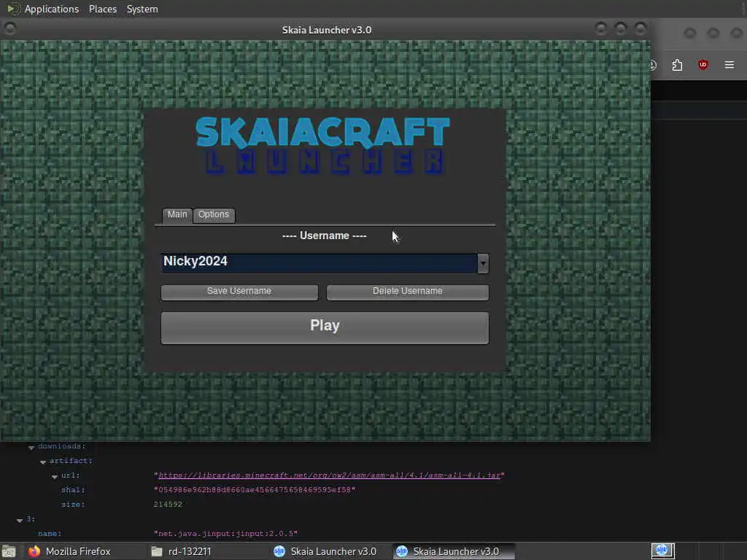The image size is (747, 560).
Task: Collapse the artifact tree node
Action: pos(43,462)
